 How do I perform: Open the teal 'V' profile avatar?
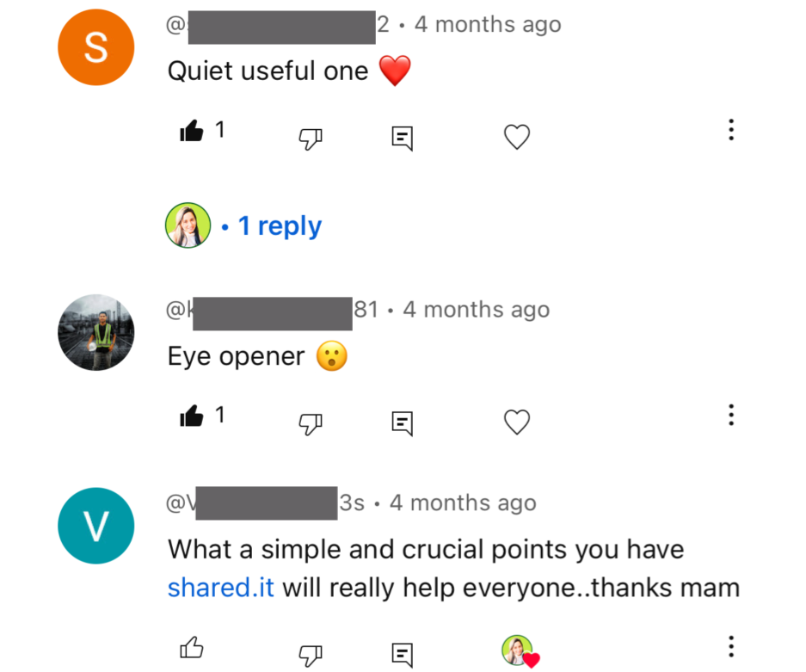click(x=95, y=526)
